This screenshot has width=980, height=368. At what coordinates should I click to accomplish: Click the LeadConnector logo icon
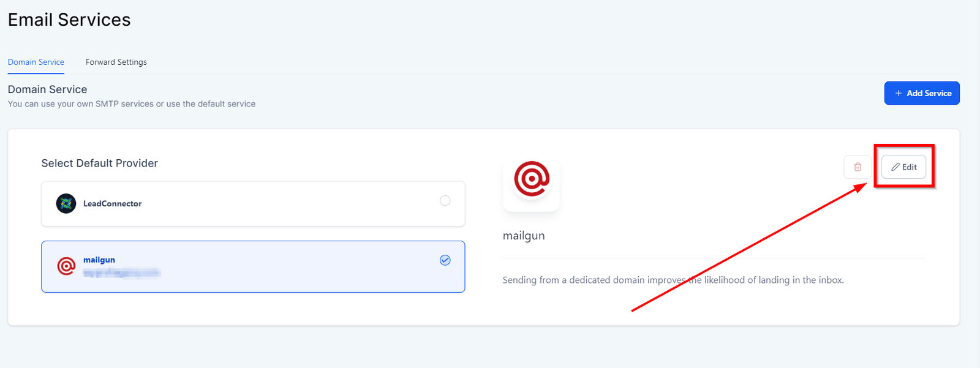pos(66,203)
